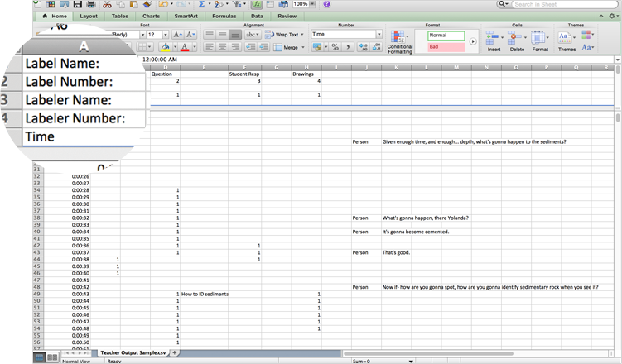Open Conditional Formatting
Screen dimensions: 622x364
(399, 41)
